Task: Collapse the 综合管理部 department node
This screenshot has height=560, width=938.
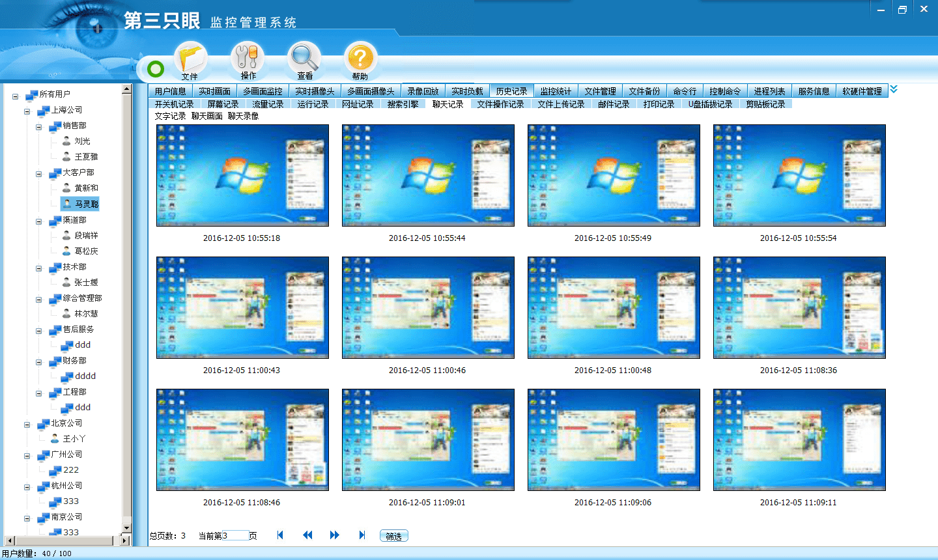Action: point(39,300)
